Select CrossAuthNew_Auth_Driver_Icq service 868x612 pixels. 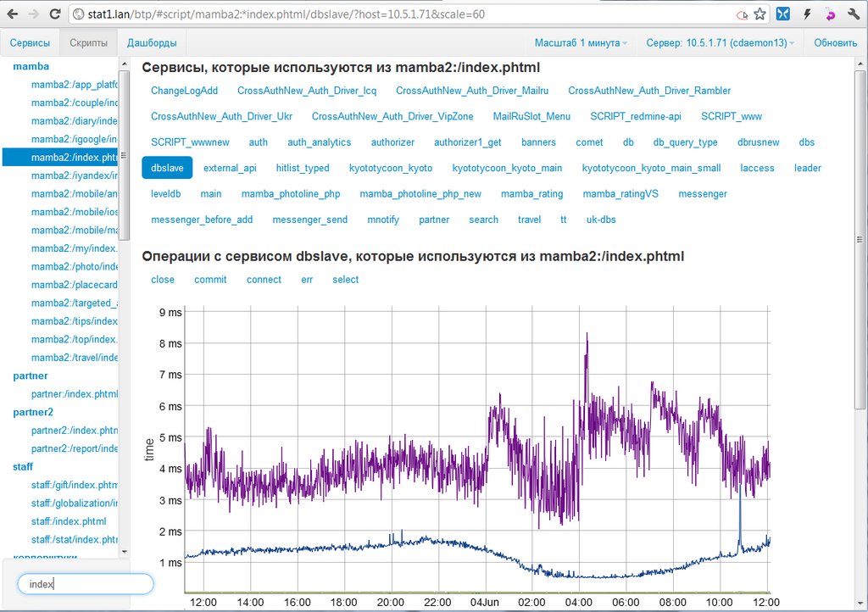click(x=307, y=91)
